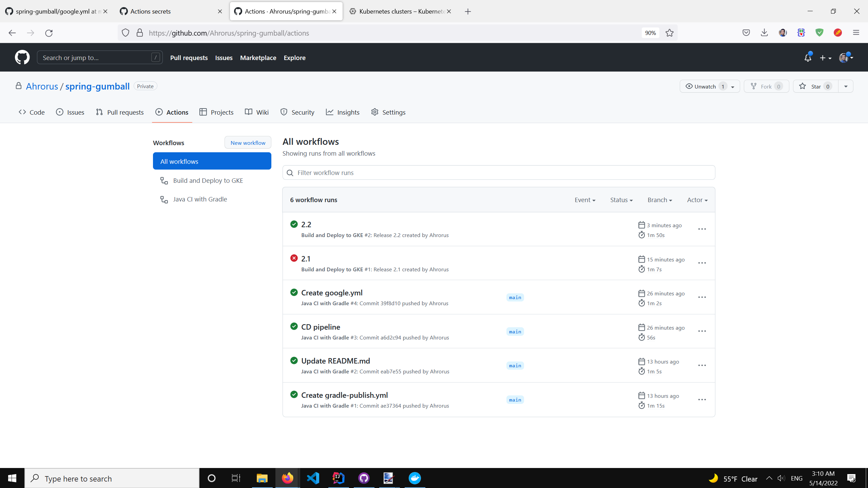Viewport: 868px width, 488px height.
Task: Expand the Event filter dropdown
Action: pyautogui.click(x=585, y=200)
